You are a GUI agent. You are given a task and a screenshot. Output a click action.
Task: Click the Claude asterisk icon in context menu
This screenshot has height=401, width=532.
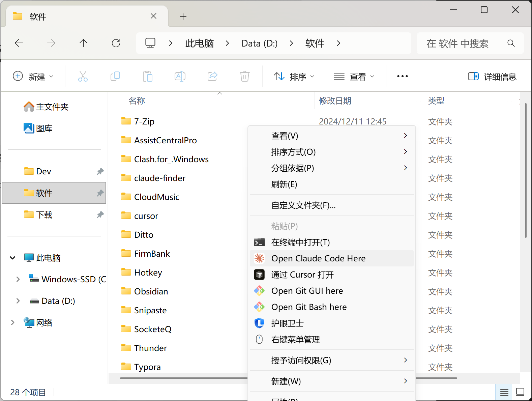pyautogui.click(x=259, y=258)
